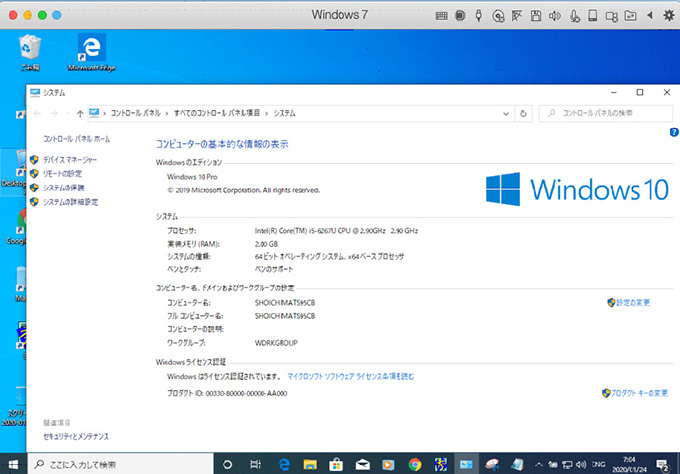Open File Explorer from the taskbar
The width and height of the screenshot is (680, 474).
click(310, 465)
